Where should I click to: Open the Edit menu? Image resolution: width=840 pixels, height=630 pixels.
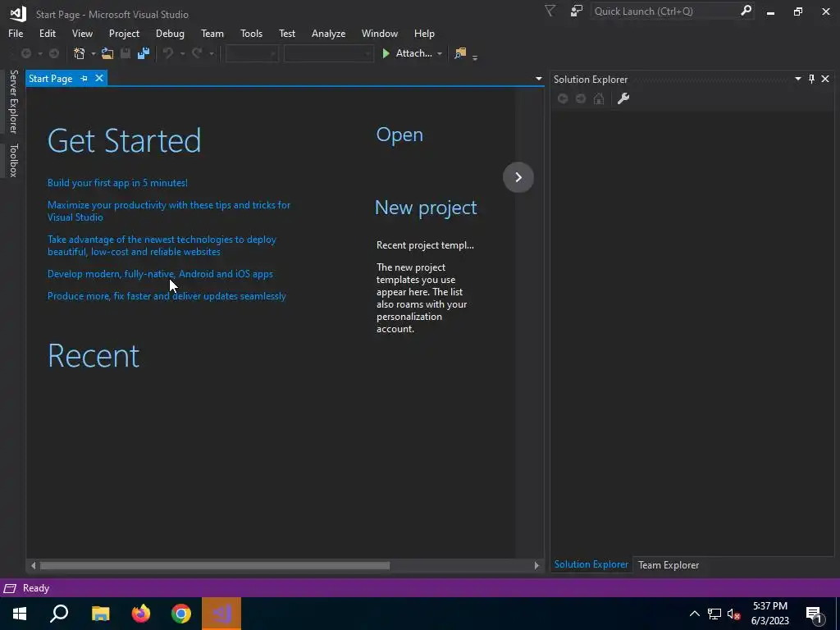47,33
